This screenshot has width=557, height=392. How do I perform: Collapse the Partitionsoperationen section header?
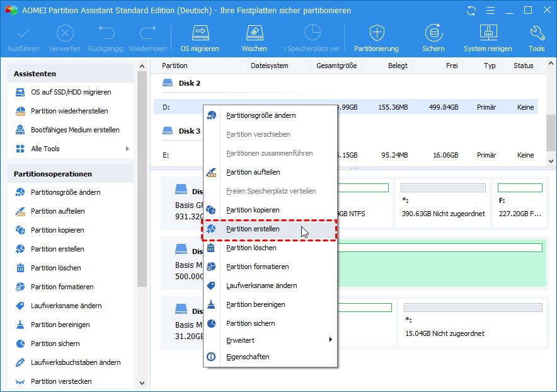pyautogui.click(x=71, y=174)
